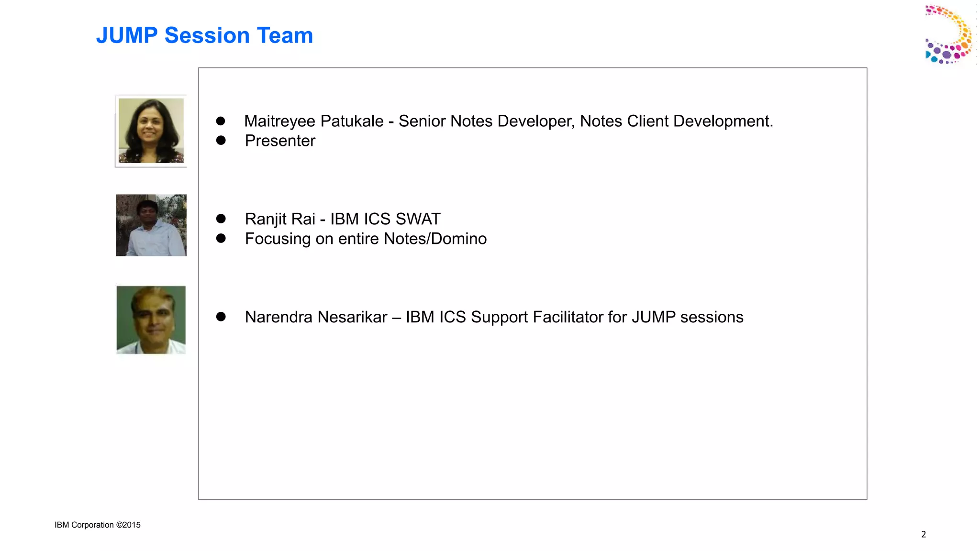Click the phrase 'Notes Client Development.'

click(676, 121)
